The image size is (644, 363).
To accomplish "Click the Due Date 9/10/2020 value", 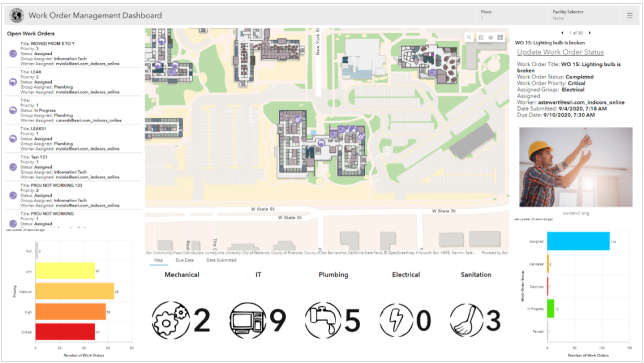I will [x=569, y=115].
